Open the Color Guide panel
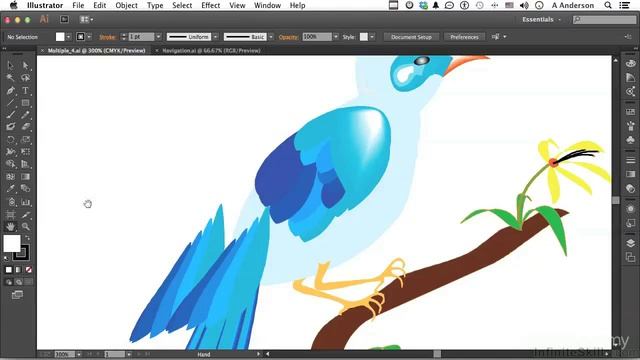The image size is (640, 360). 631,78
